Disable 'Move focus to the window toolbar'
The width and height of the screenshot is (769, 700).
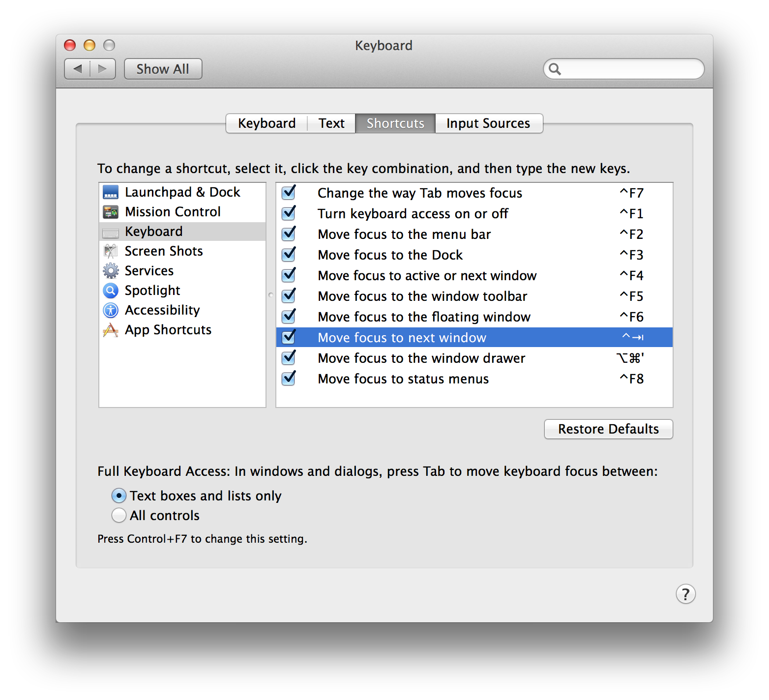click(x=289, y=295)
